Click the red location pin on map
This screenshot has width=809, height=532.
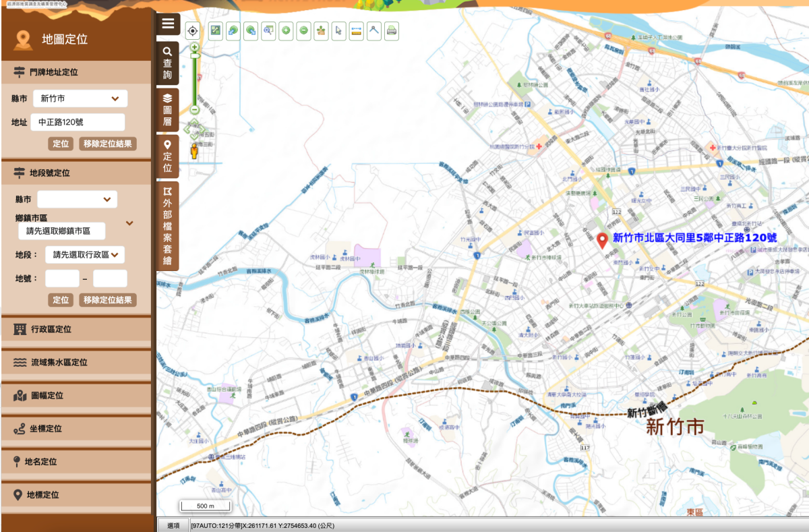603,239
